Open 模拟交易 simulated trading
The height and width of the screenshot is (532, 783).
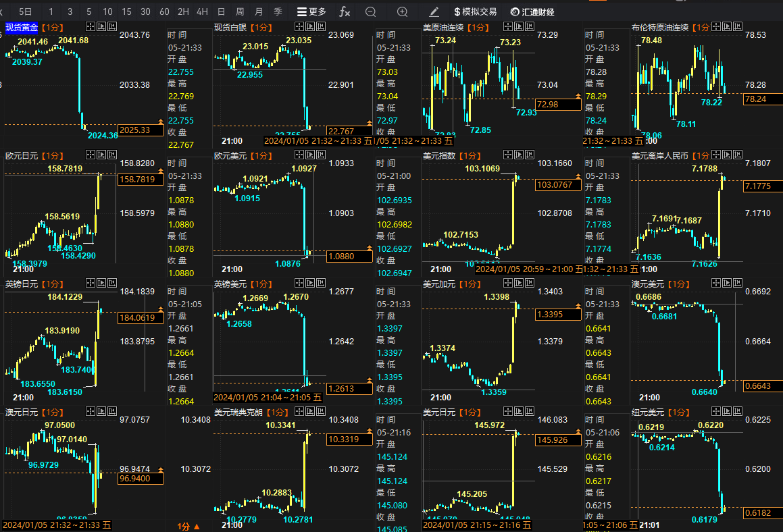(x=476, y=11)
